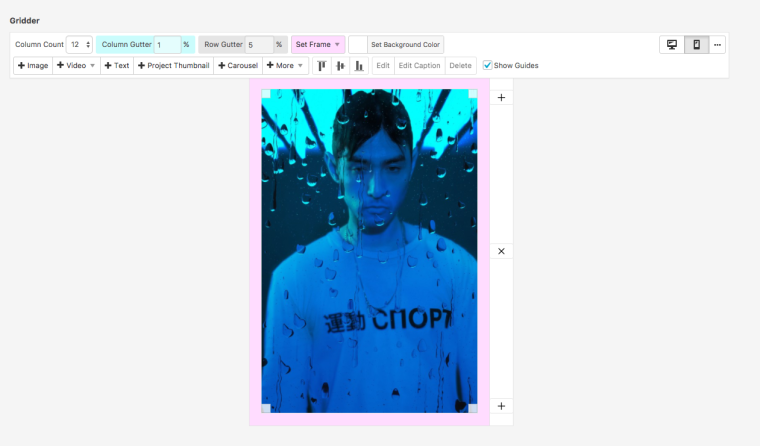Image resolution: width=760 pixels, height=446 pixels.
Task: Click plus icon below the row
Action: (x=501, y=406)
